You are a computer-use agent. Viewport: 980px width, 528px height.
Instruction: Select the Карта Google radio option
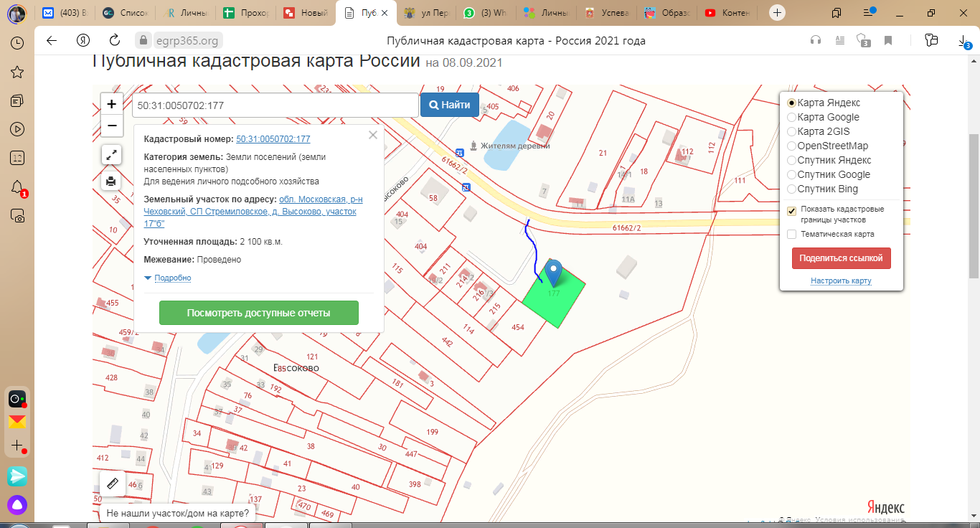click(792, 117)
